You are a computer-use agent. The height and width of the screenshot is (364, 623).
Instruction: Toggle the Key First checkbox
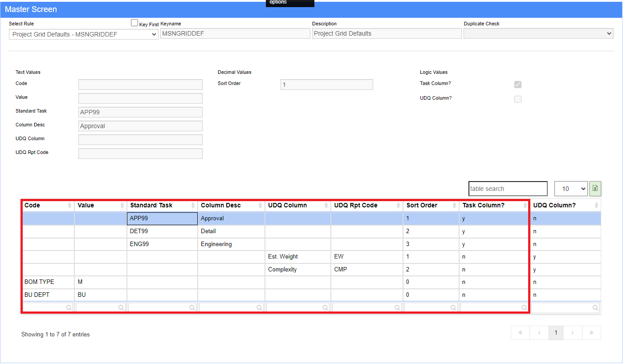(x=134, y=23)
